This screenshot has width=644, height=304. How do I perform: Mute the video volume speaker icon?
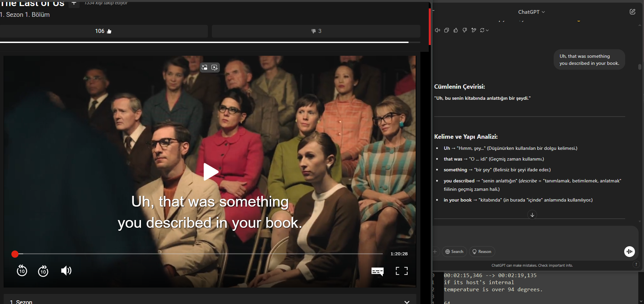[x=66, y=271]
